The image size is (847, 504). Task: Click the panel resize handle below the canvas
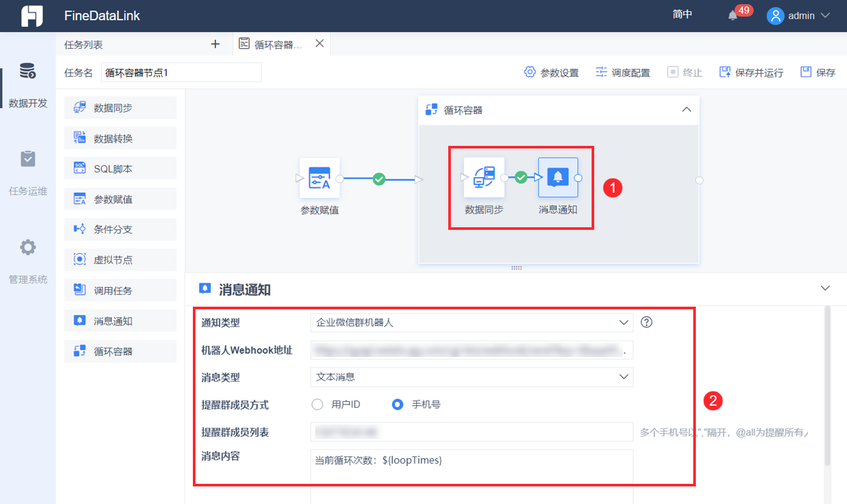click(517, 268)
